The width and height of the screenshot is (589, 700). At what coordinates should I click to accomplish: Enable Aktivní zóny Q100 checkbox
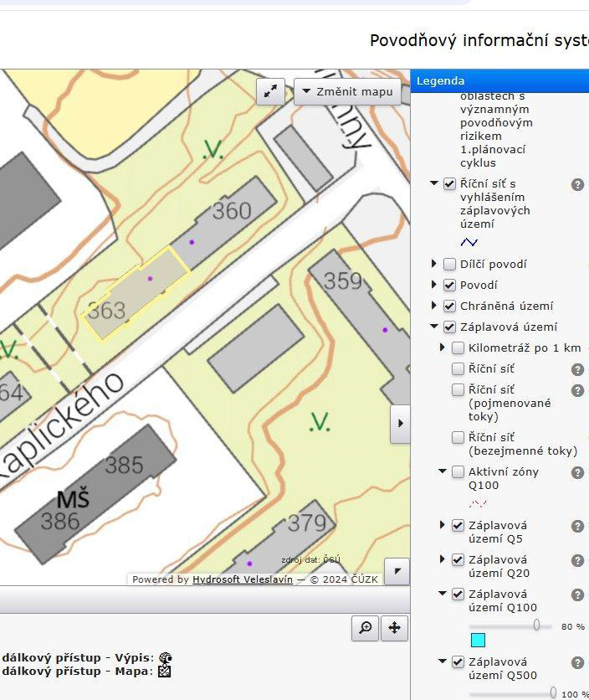coord(458,471)
